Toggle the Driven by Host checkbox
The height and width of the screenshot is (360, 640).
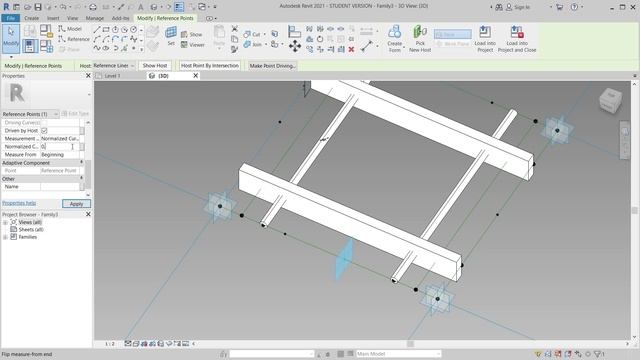44,131
